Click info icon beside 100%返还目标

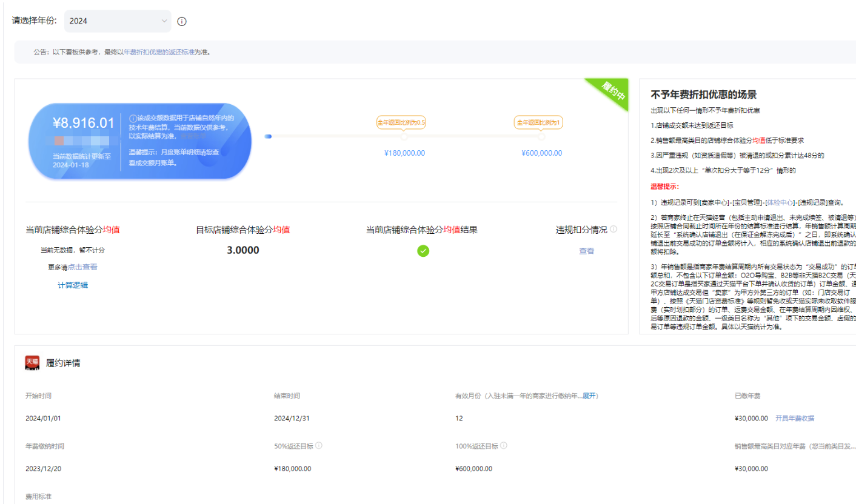click(x=504, y=446)
